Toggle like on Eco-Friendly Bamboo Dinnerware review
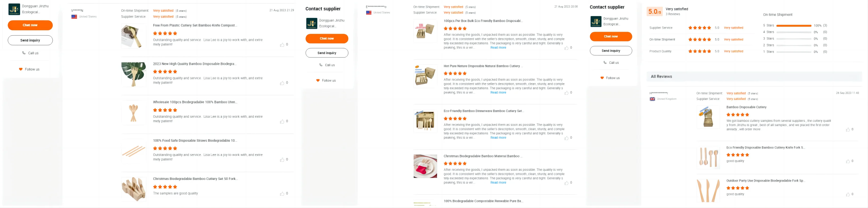868x208 pixels. coord(566,138)
